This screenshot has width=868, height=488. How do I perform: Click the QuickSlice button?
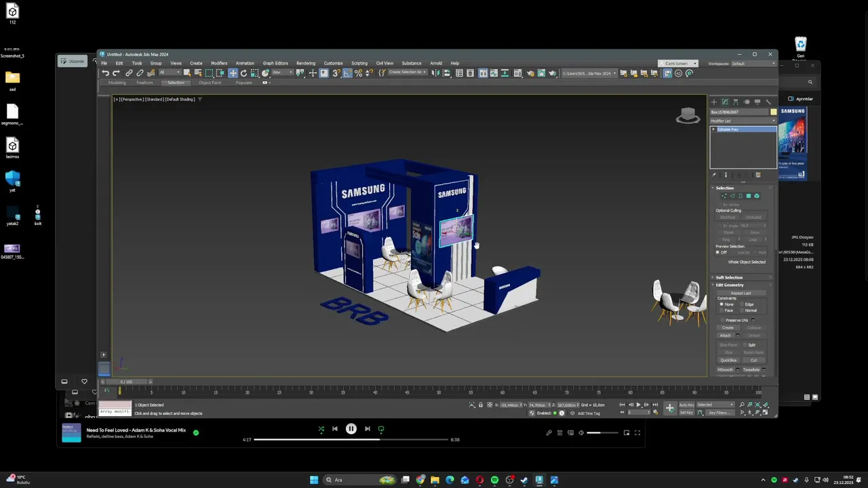click(728, 360)
